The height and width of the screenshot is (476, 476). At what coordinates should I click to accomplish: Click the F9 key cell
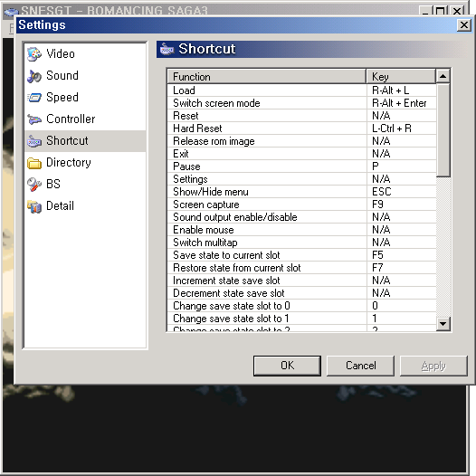click(x=401, y=205)
